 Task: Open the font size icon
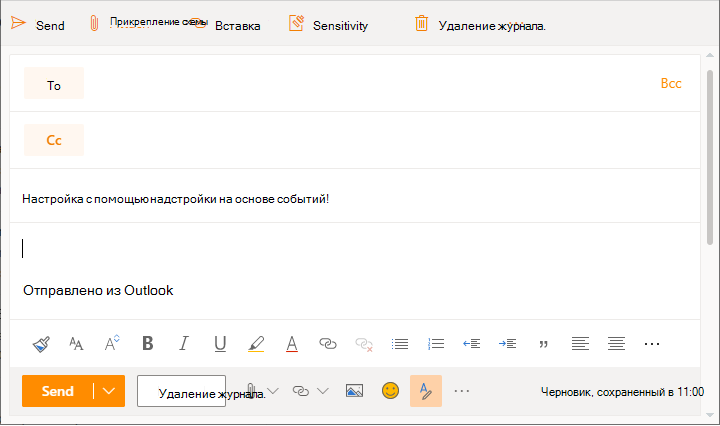(76, 344)
